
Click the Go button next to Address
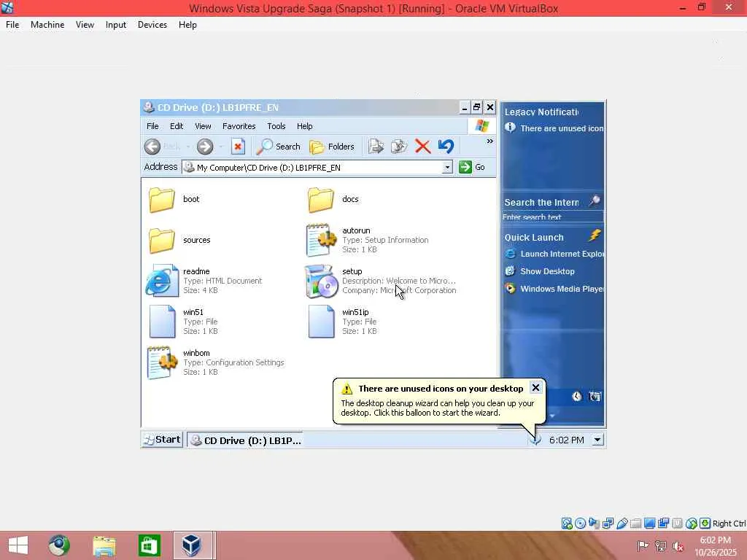(x=472, y=167)
